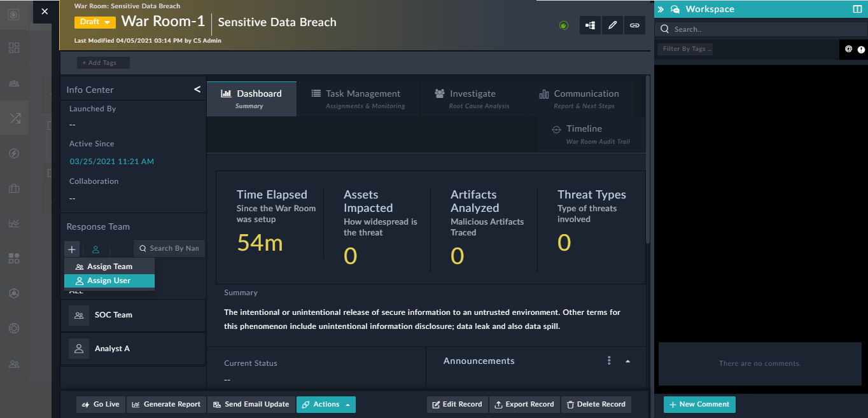Click the Generate Report button

[166, 404]
